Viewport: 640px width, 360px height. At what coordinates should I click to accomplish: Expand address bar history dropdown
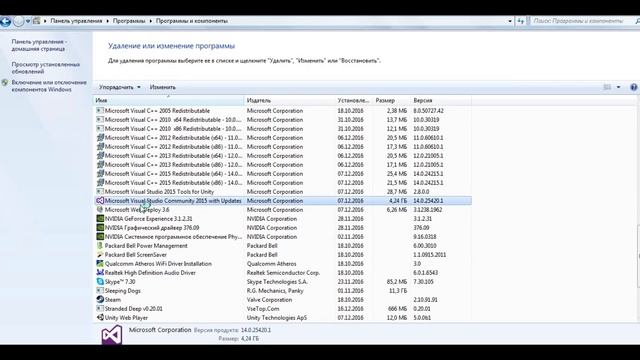coord(510,21)
